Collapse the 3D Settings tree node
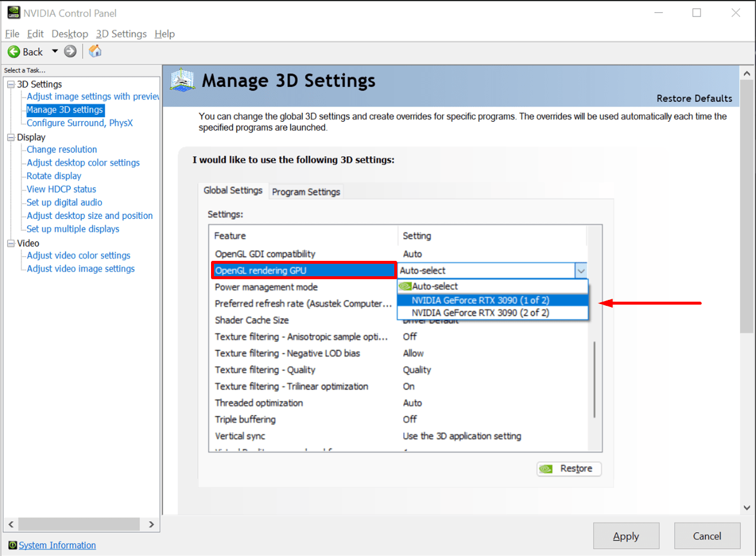This screenshot has width=756, height=556. tap(11, 85)
